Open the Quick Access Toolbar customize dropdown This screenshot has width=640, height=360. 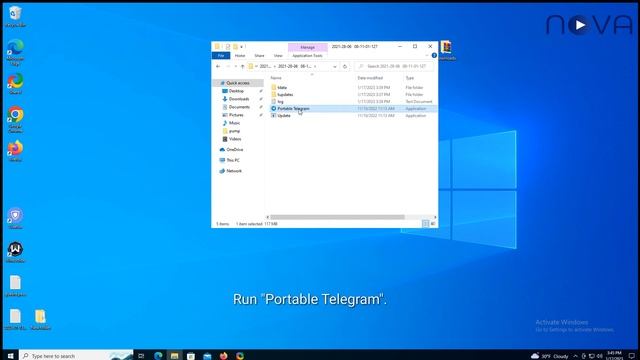242,47
